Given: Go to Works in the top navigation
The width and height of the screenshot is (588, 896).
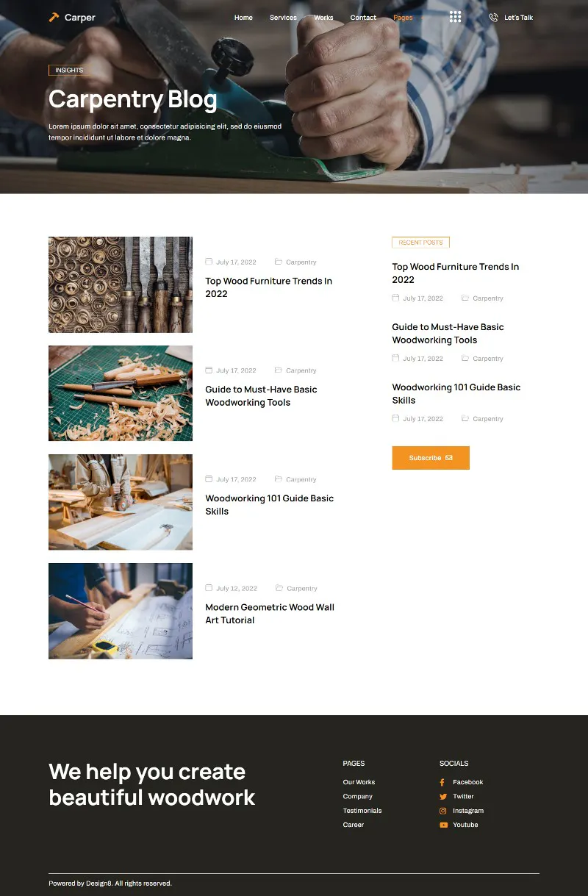Looking at the screenshot, I should 323,18.
